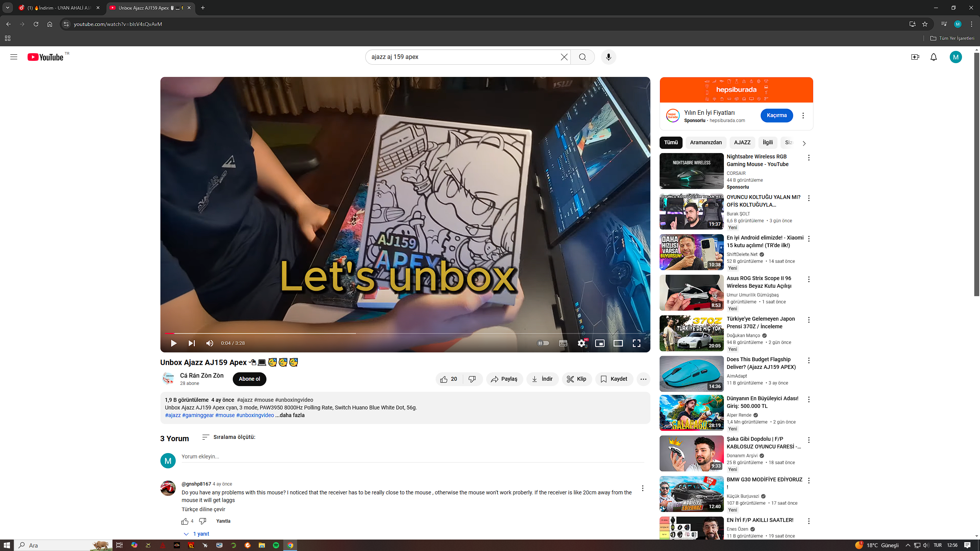
Task: Click the voice search microphone icon
Action: pos(608,57)
